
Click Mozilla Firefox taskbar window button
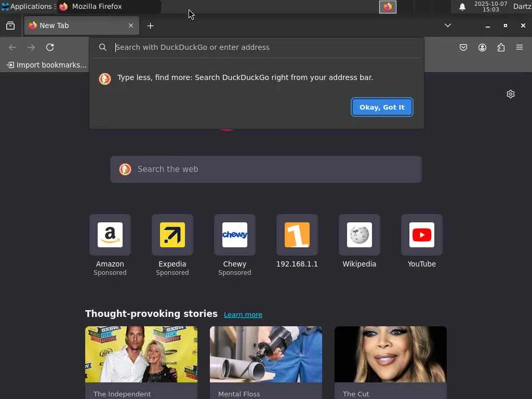tap(109, 6)
